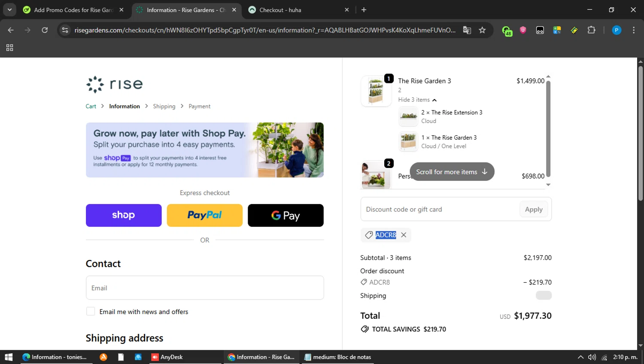
Task: Open the Chrome profile avatar P
Action: (617, 30)
